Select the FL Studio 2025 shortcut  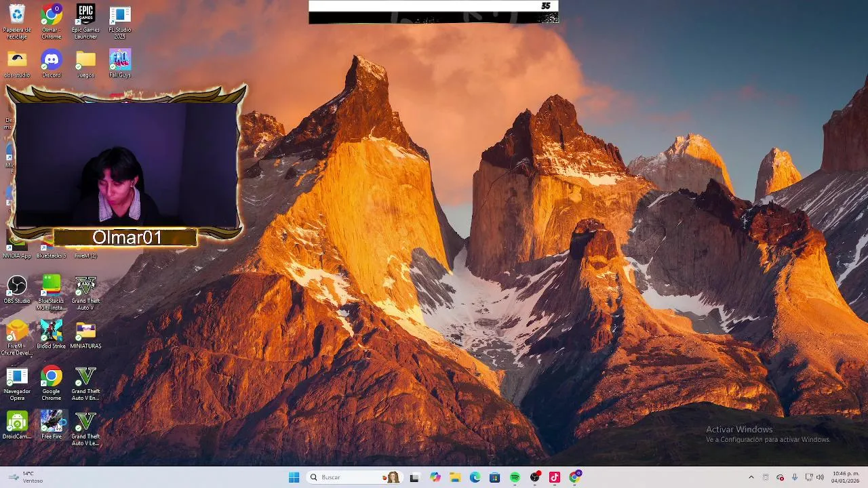(120, 22)
